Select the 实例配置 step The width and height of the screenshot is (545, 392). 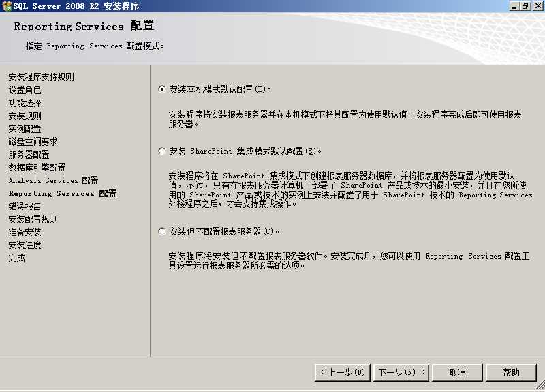(x=25, y=129)
